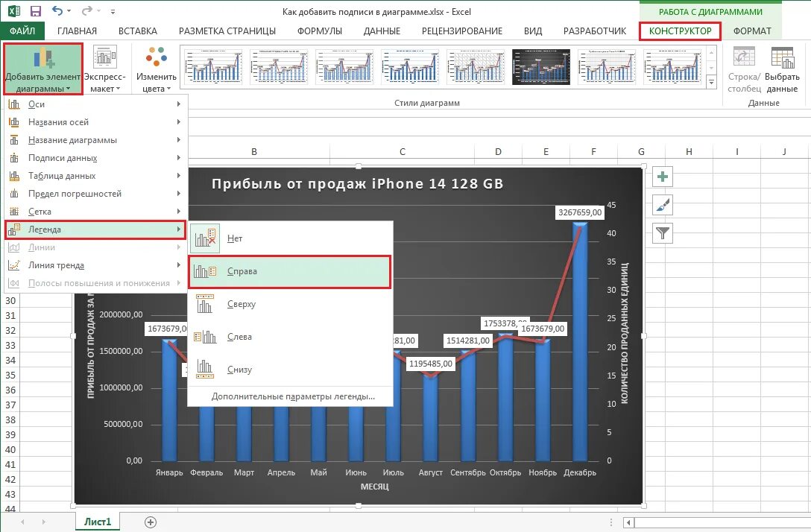Switch to the ВСТАВКА tab
This screenshot has width=811, height=532.
[138, 31]
